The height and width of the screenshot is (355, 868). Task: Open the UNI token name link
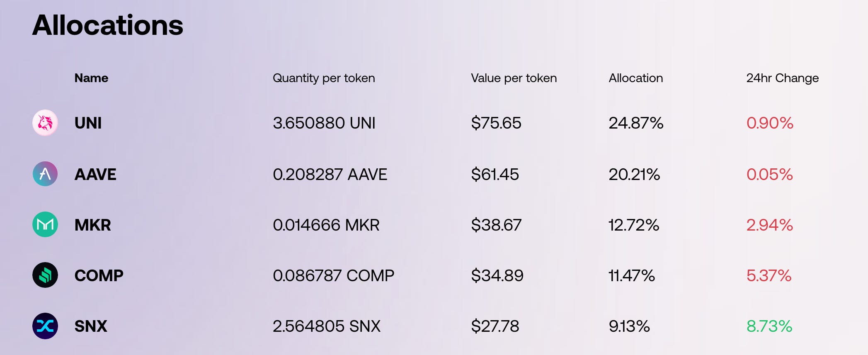coord(88,123)
